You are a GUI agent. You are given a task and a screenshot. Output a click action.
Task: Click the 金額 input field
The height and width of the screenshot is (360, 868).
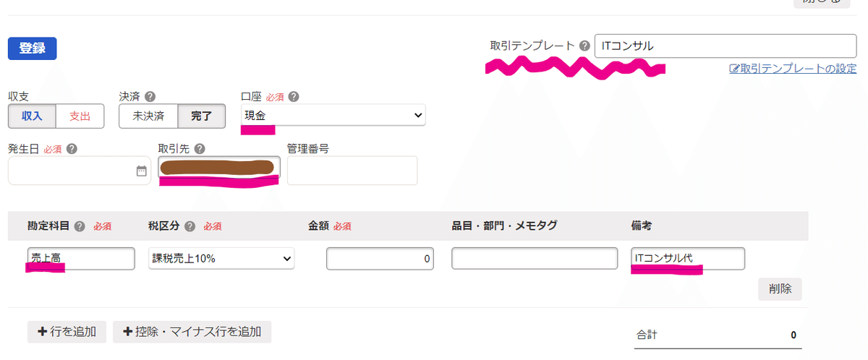coord(380,259)
